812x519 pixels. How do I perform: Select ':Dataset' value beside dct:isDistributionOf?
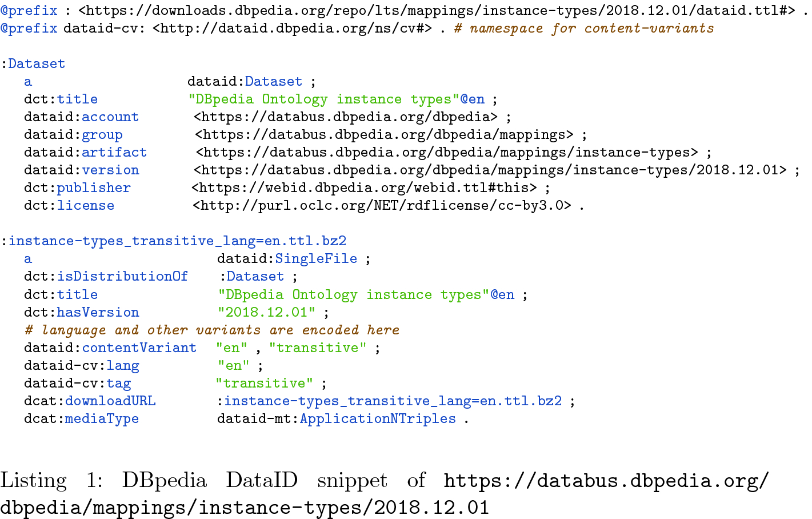(252, 276)
